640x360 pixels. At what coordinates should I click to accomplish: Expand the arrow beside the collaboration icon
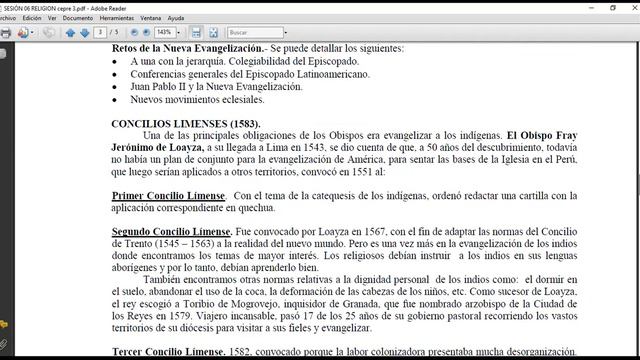tap(32, 33)
